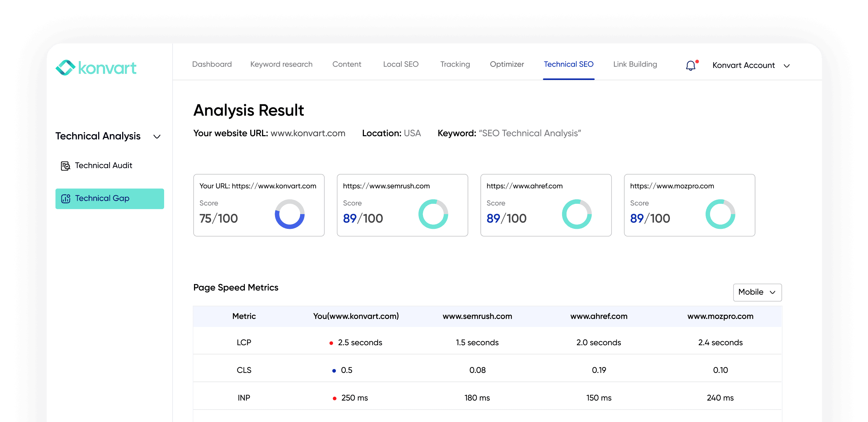Click the konvart logo icon
The width and height of the screenshot is (868, 422).
point(65,67)
